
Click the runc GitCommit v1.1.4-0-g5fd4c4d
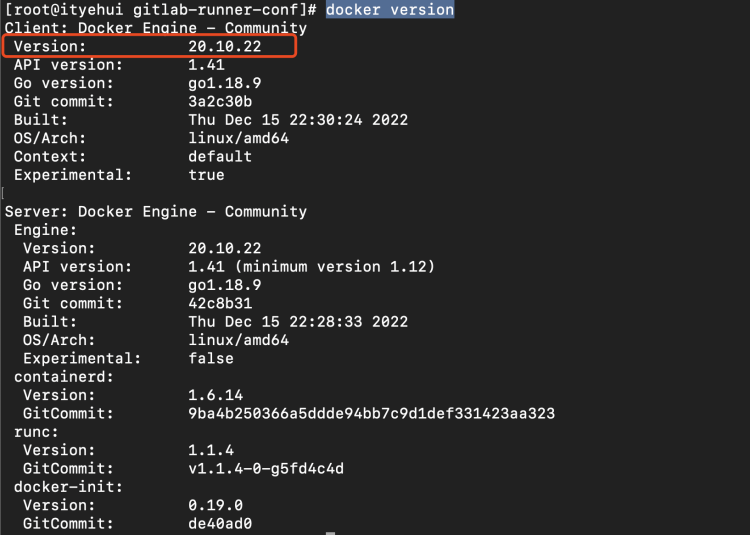pos(266,469)
